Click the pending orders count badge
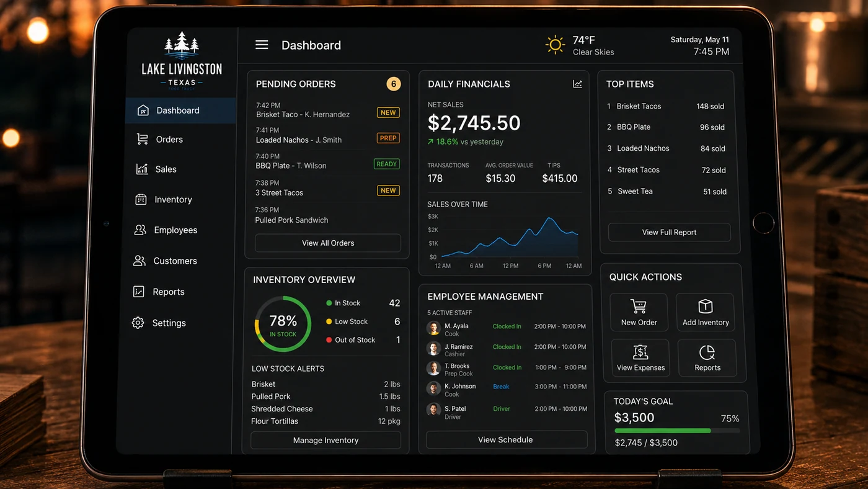 click(393, 84)
